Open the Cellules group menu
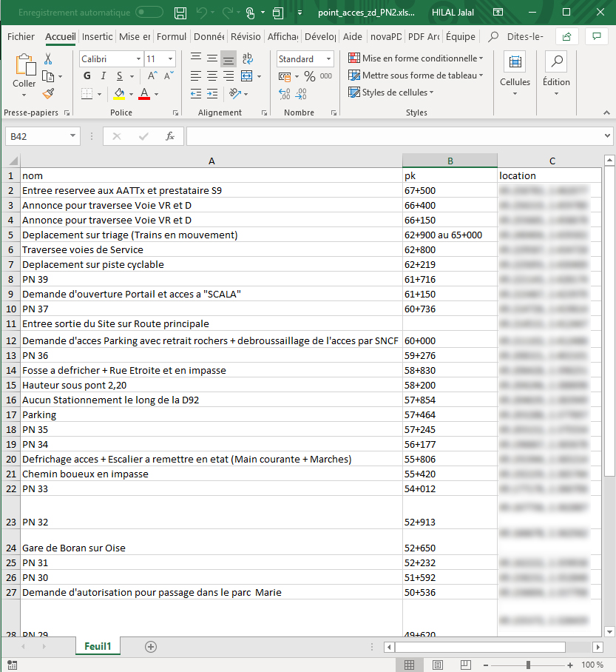616x672 pixels. (x=515, y=74)
